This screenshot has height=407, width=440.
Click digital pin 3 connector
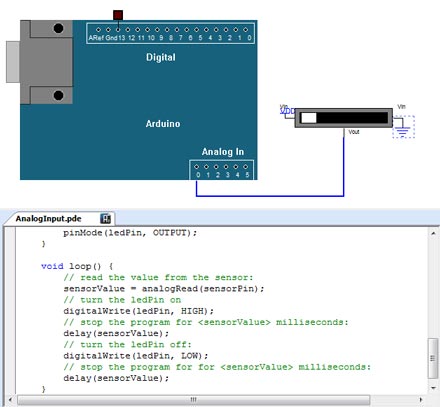[x=216, y=30]
